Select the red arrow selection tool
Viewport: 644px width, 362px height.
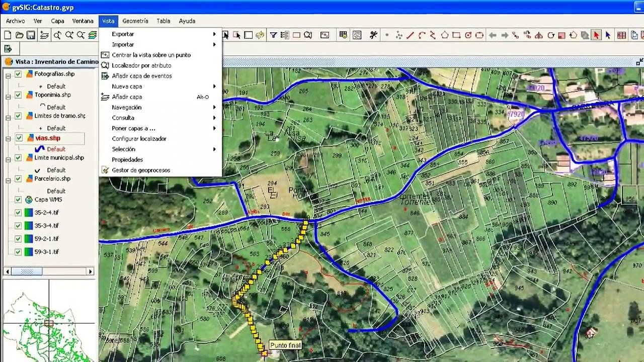point(596,35)
